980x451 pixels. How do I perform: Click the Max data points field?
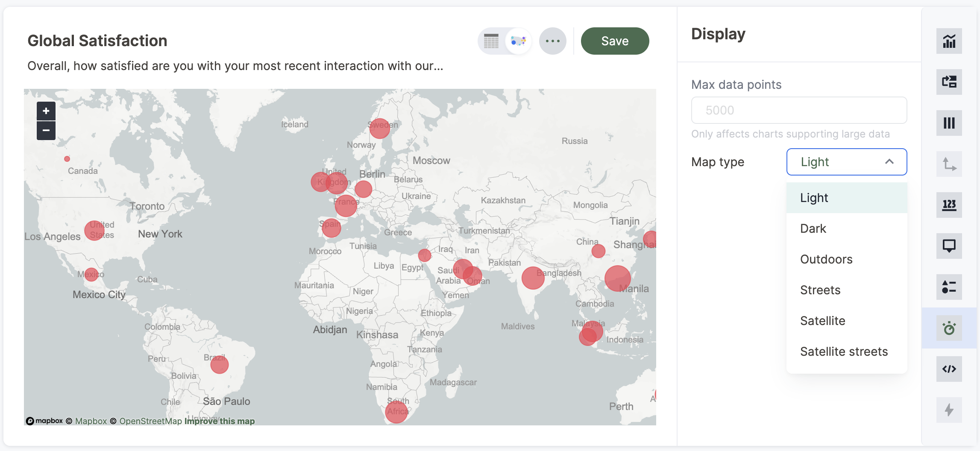[x=799, y=110]
